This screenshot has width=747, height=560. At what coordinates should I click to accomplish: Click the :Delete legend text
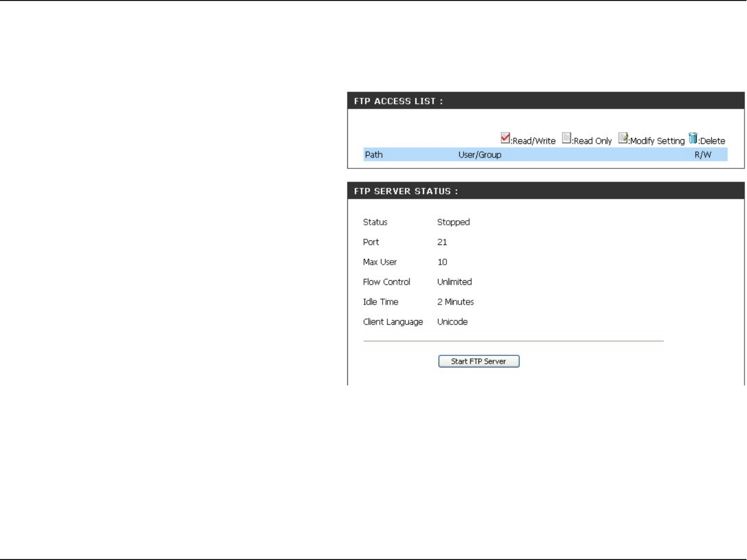tap(712, 141)
